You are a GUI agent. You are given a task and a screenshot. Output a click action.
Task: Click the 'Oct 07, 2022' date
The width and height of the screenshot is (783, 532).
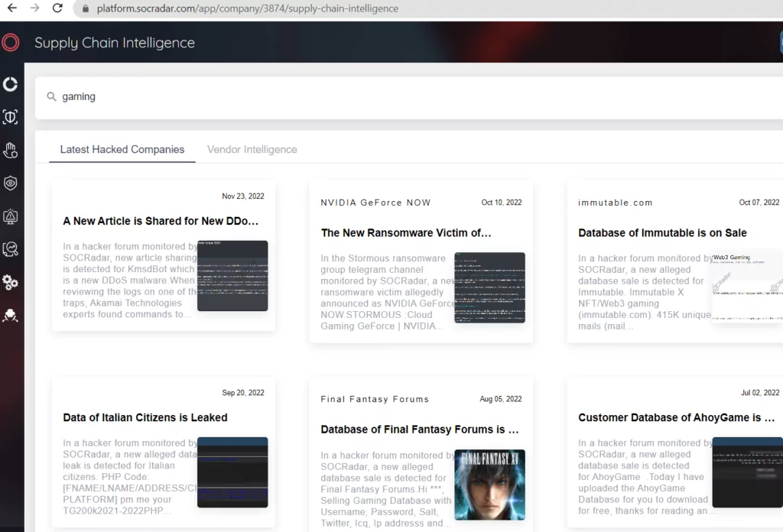click(x=759, y=202)
